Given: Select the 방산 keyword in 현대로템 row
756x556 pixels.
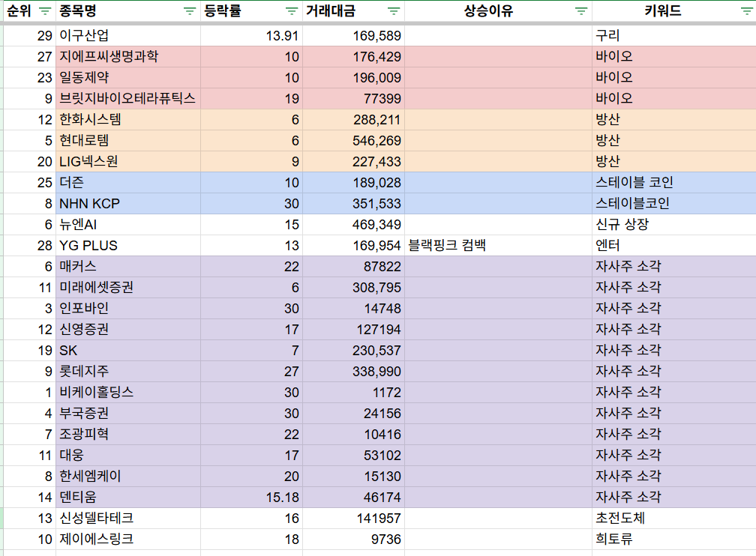Looking at the screenshot, I should pyautogui.click(x=674, y=141).
